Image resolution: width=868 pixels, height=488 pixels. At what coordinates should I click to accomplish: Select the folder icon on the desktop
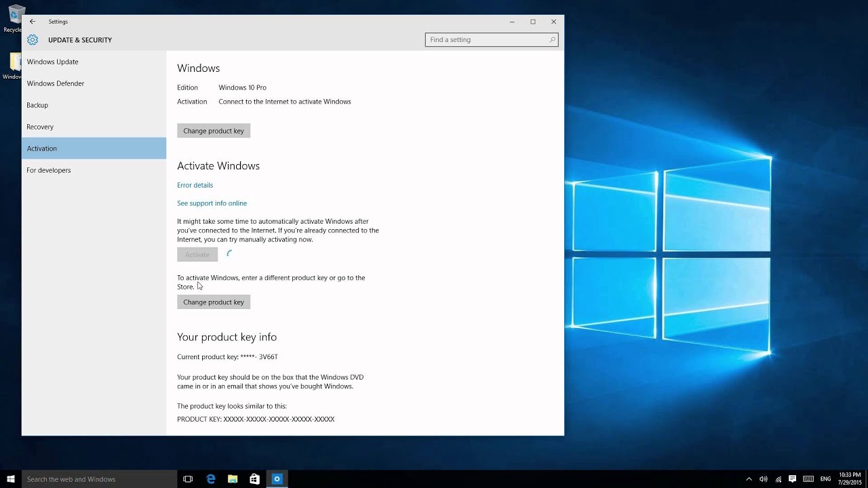click(12, 66)
